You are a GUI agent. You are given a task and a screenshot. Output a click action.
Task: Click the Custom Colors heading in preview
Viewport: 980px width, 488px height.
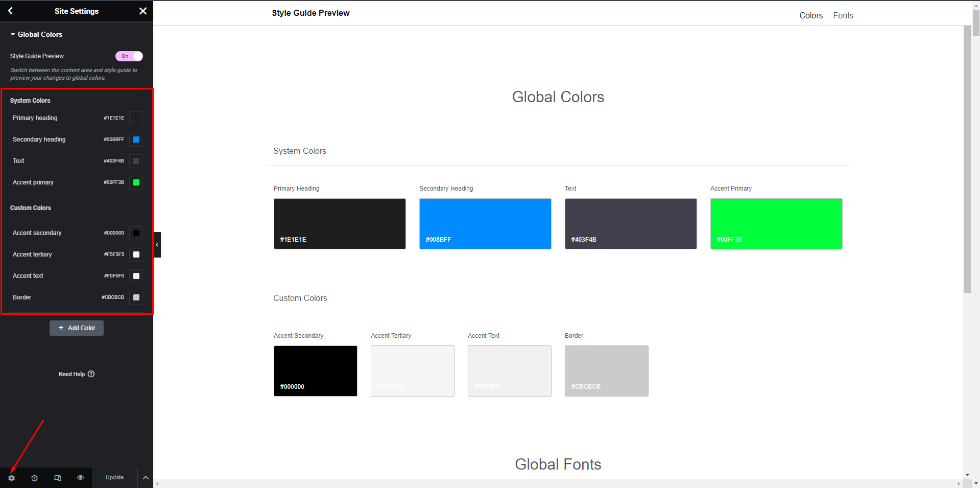[x=300, y=298]
